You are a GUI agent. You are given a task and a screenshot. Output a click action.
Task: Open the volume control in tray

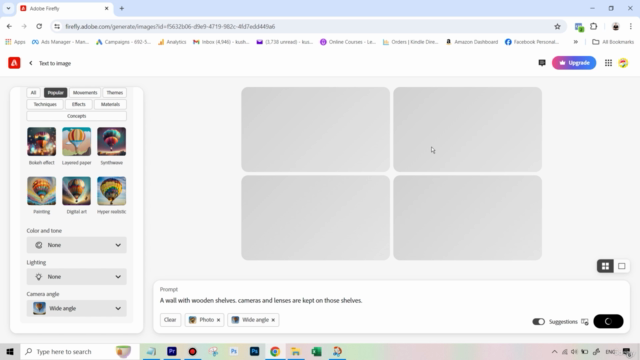(574, 352)
